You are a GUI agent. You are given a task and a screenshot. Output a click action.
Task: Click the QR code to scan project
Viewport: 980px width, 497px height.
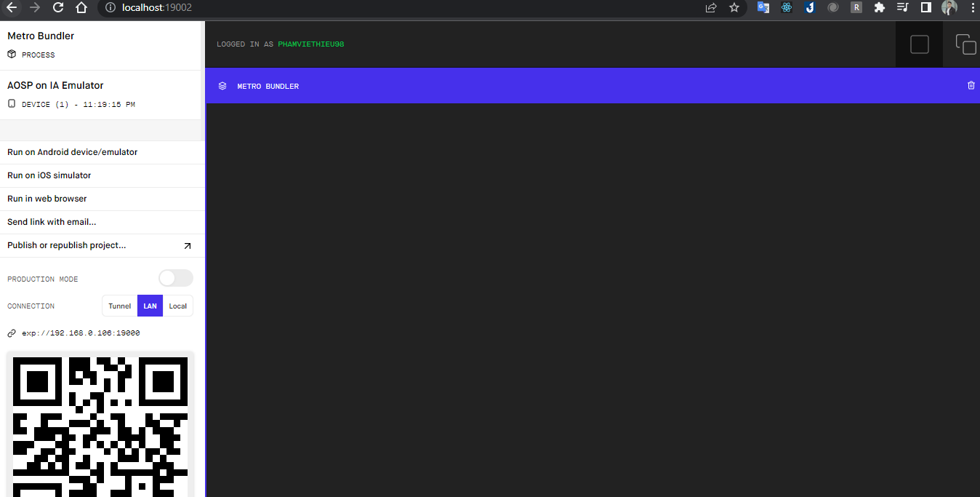(x=100, y=426)
